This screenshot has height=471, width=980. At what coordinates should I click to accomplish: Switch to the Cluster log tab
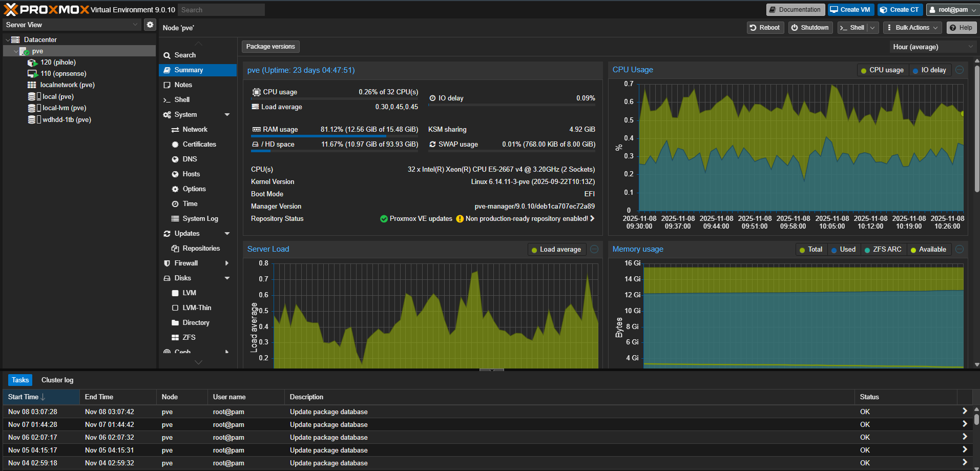point(57,380)
